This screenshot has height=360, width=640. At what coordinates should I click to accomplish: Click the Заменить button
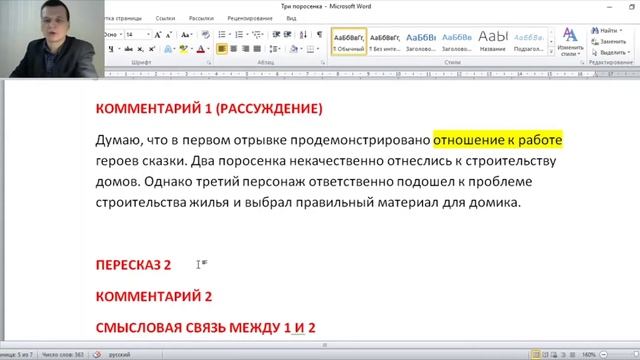click(x=609, y=42)
